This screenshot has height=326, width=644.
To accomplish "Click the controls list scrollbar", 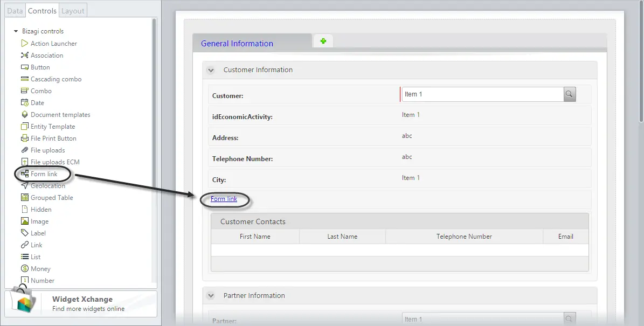I will point(154,150).
